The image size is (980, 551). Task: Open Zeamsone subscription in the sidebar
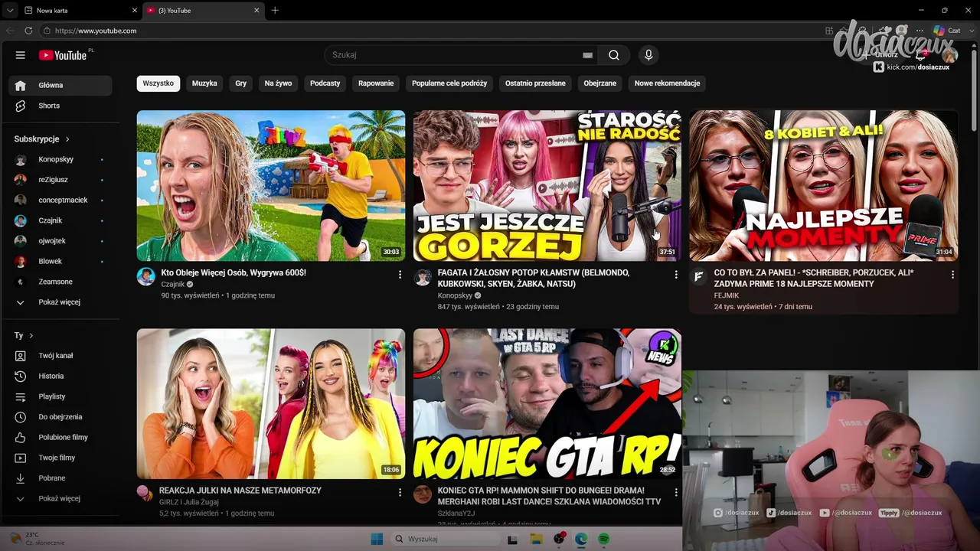pyautogui.click(x=60, y=282)
